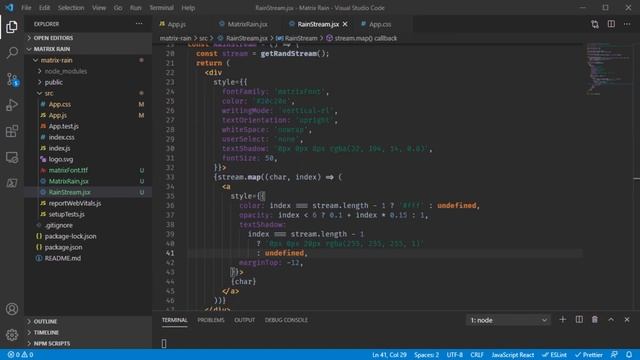Open index.css in the explorer
Screen dimensions: 640x360
click(88, 137)
